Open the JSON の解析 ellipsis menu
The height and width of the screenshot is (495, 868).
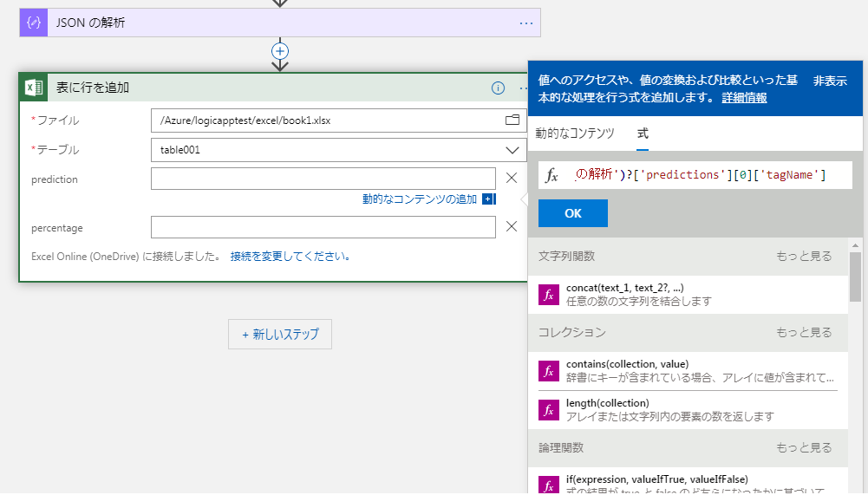[525, 23]
